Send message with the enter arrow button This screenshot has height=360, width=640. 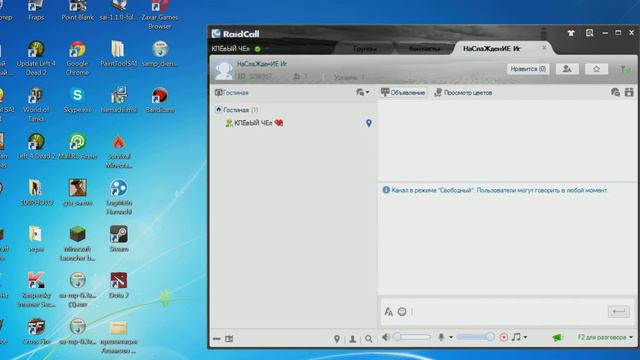pyautogui.click(x=619, y=312)
